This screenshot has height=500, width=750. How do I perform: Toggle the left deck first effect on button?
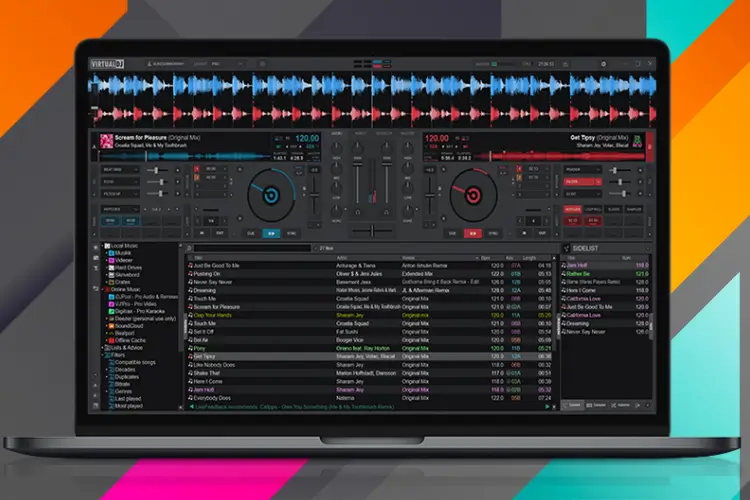[177, 170]
